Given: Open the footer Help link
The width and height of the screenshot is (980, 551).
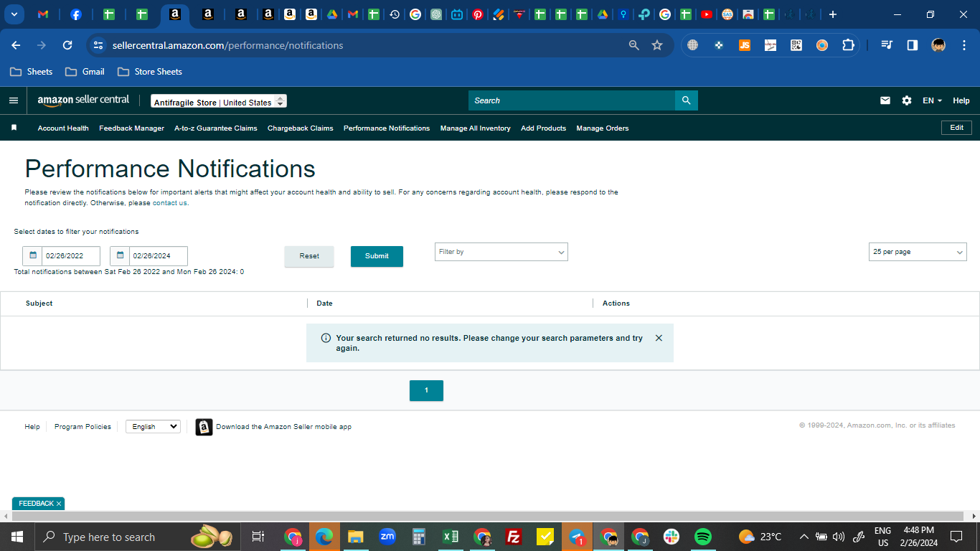Looking at the screenshot, I should [32, 427].
